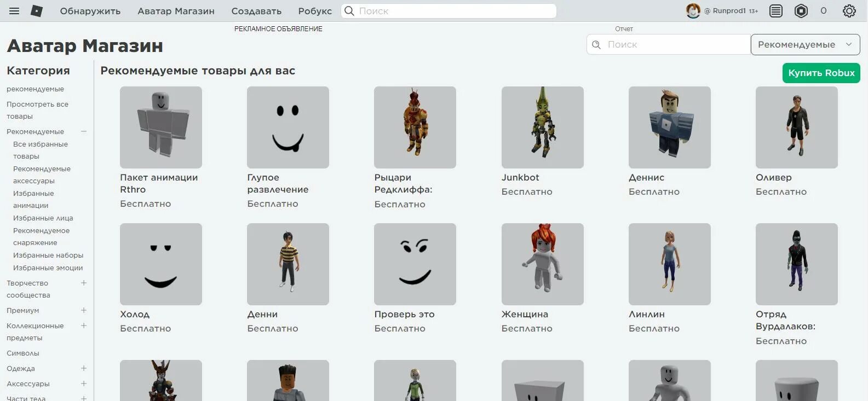Open the Аватар Магазин nav item
This screenshot has width=868, height=401.
176,11
